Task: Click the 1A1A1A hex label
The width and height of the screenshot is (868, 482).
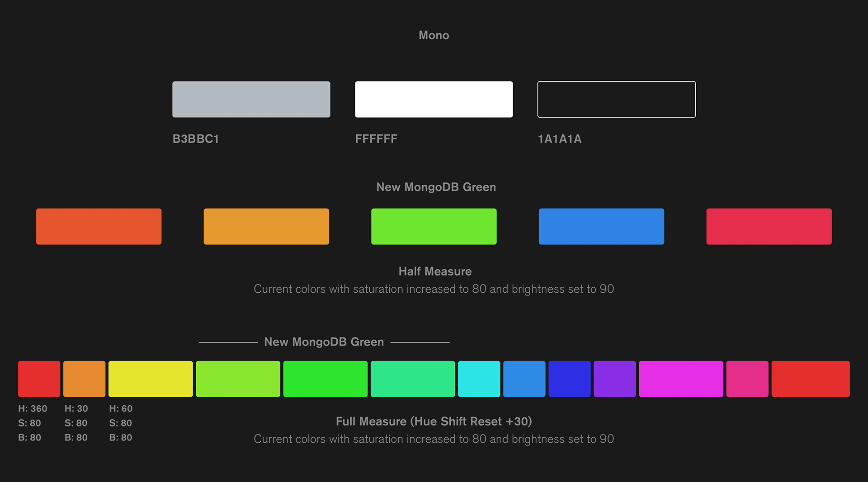Action: (x=560, y=139)
